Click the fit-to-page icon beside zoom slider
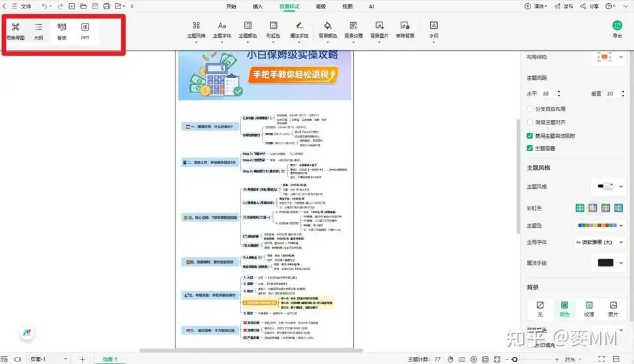Screen dimensions: 634x364 point(497,359)
